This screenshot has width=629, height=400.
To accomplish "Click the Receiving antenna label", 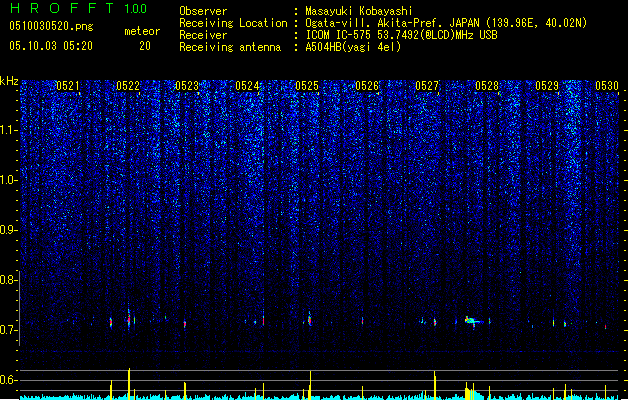I will click(230, 47).
